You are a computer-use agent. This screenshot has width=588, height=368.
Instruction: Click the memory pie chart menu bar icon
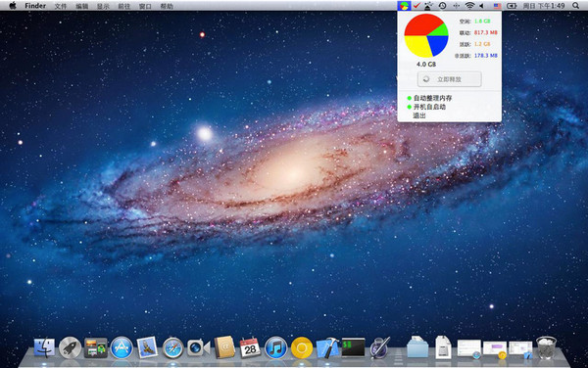[x=404, y=6]
